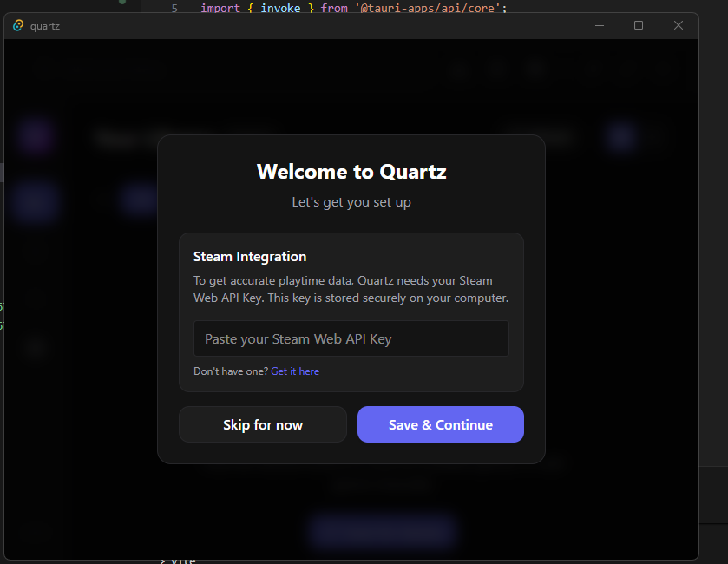Focus the Steam Web API Key field

(x=351, y=338)
